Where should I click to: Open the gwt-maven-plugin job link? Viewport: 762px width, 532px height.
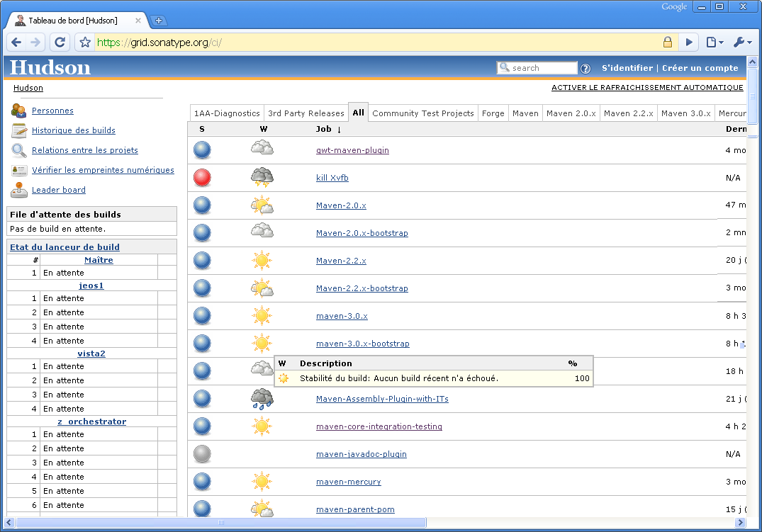click(x=352, y=150)
